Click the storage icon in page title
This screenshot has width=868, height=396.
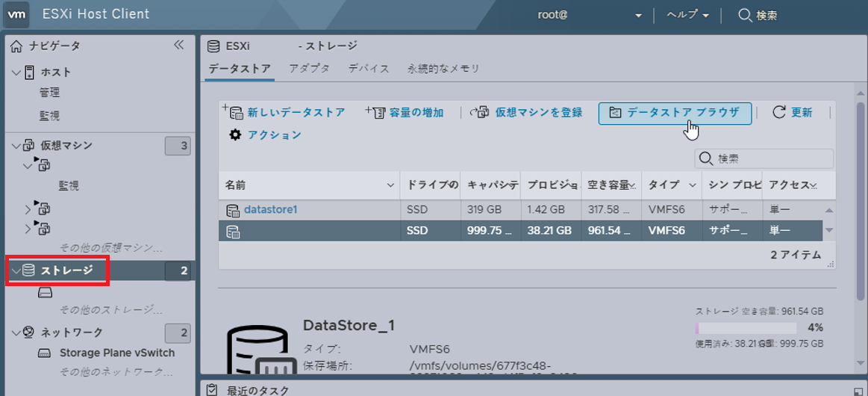[213, 46]
